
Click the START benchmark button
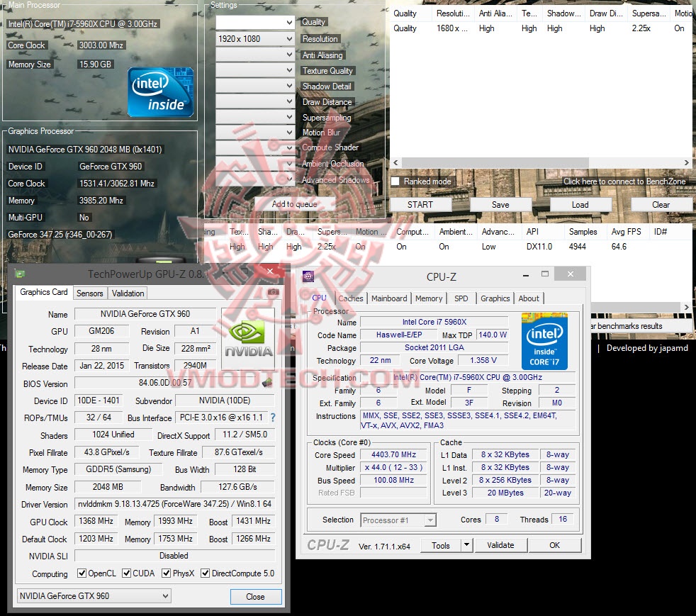click(x=420, y=205)
